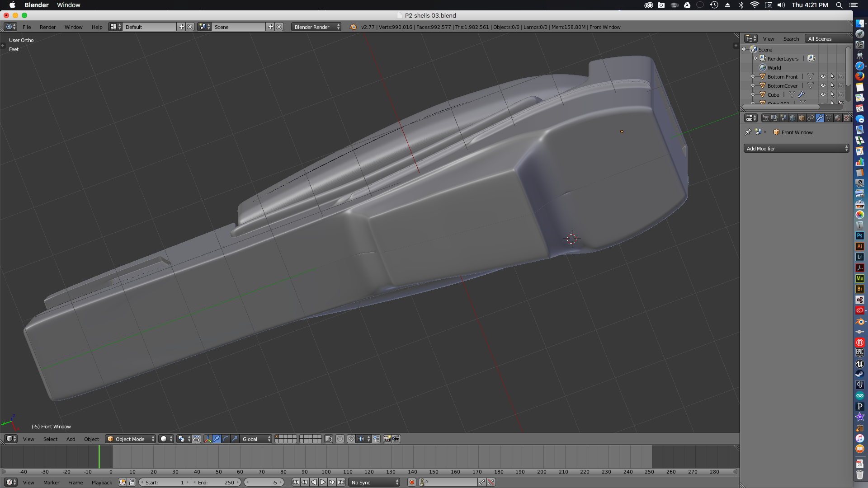Open the viewport shading mode dropdown
Viewport: 868px width, 488px height.
point(166,439)
